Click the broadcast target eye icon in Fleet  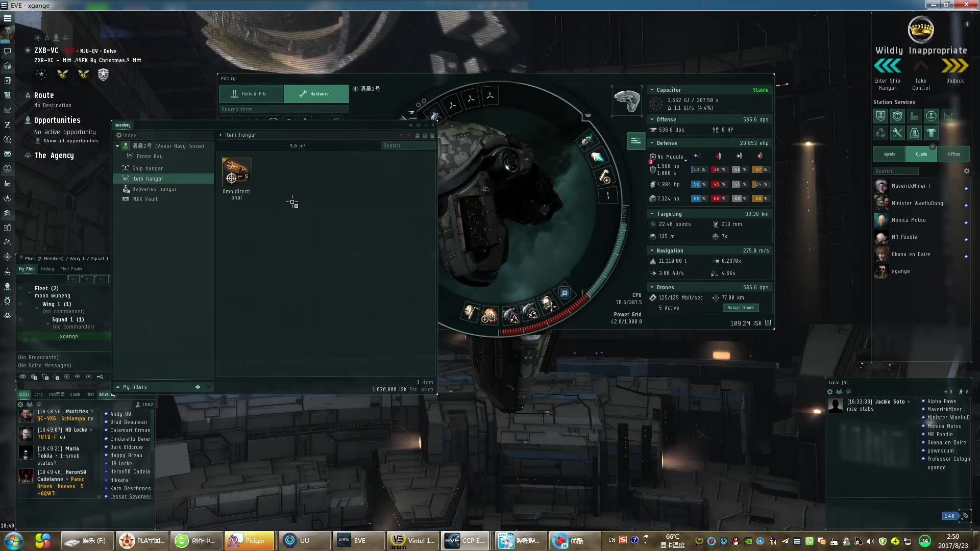pyautogui.click(x=22, y=377)
